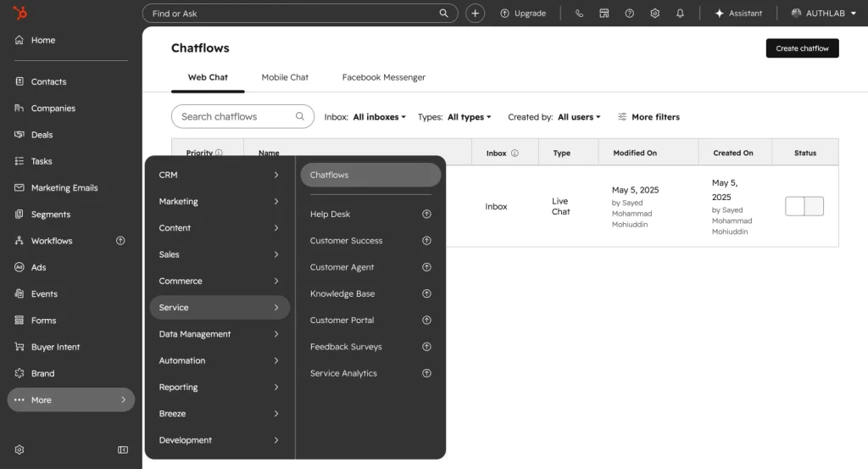868x469 pixels.
Task: Open the All users filter dropdown
Action: (x=579, y=117)
